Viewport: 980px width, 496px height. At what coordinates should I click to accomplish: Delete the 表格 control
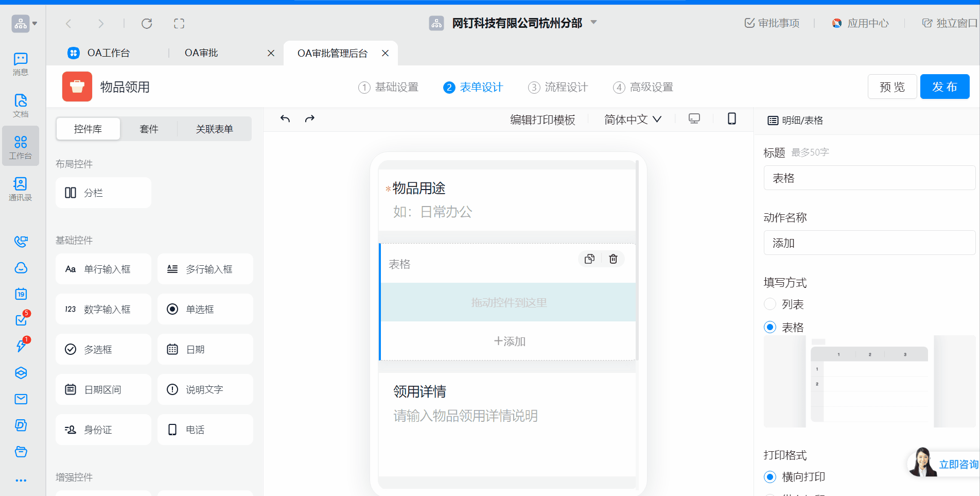pos(613,259)
